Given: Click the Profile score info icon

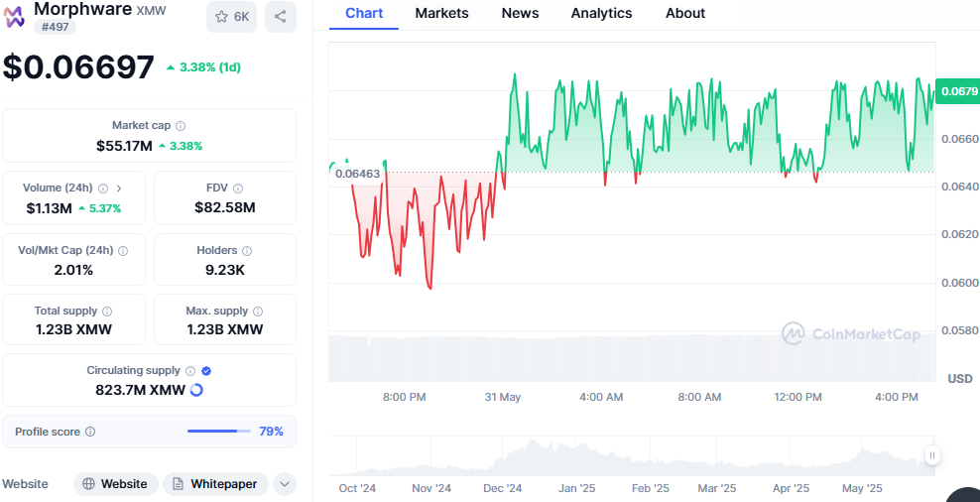Looking at the screenshot, I should pos(90,432).
